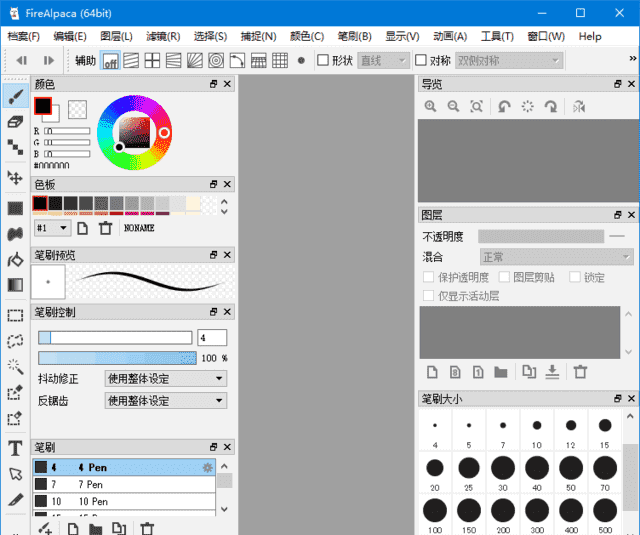Image resolution: width=640 pixels, height=535 pixels.
Task: Rotate canvas left in Navigator
Action: pyautogui.click(x=504, y=107)
